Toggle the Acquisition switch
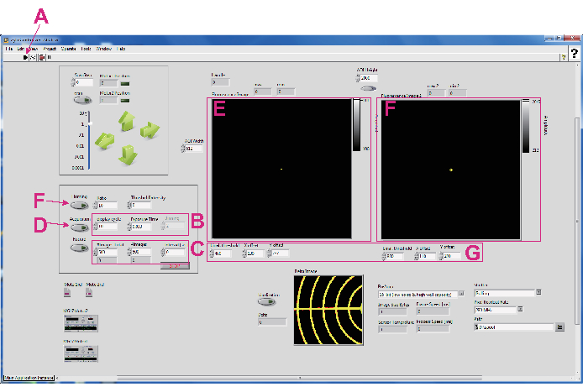 click(81, 226)
